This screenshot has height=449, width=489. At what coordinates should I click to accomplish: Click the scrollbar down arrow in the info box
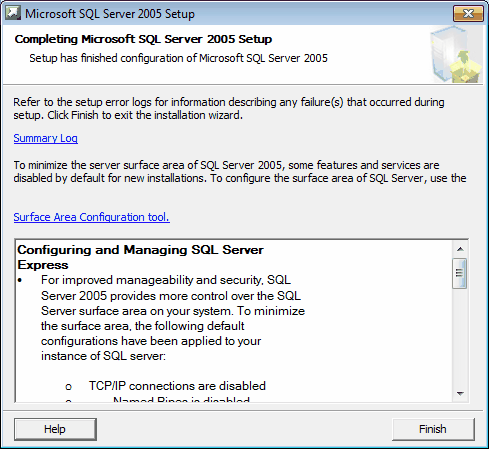[x=460, y=394]
